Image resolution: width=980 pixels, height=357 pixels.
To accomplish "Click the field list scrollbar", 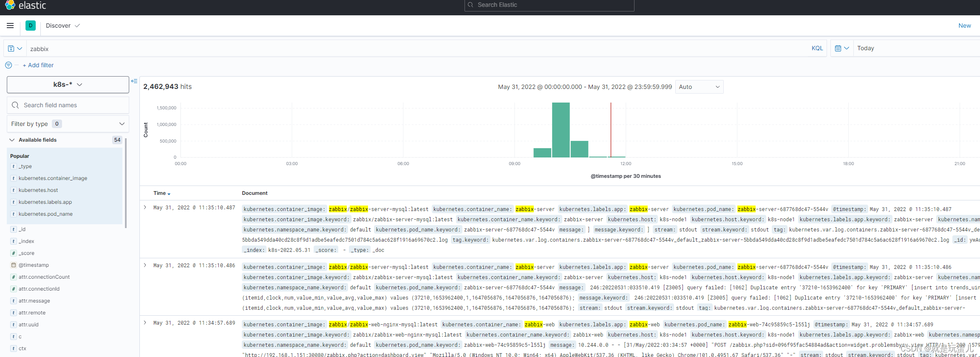I will [126, 183].
